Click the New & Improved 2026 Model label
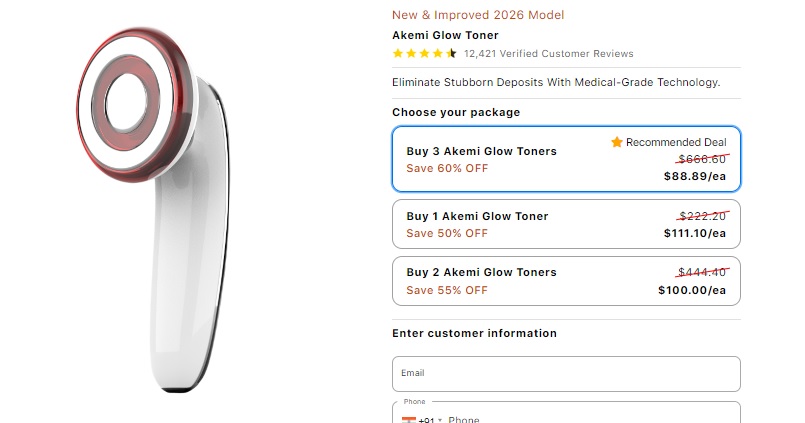The width and height of the screenshot is (805, 423). (x=478, y=15)
